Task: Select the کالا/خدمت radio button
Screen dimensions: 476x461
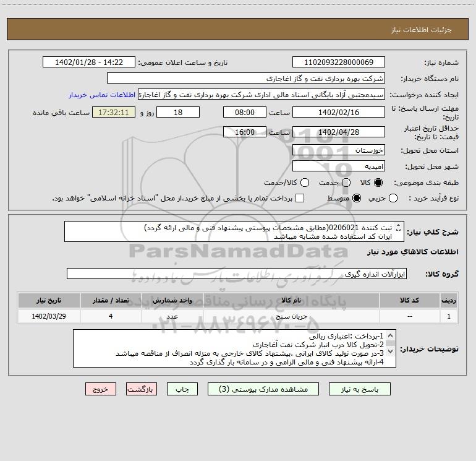Action: [x=305, y=183]
